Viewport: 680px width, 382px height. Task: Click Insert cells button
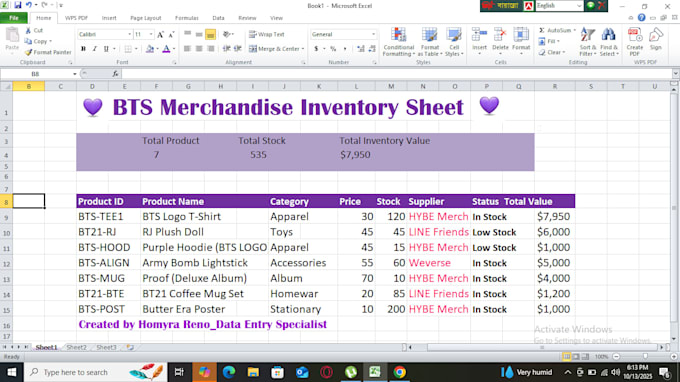[x=479, y=41]
